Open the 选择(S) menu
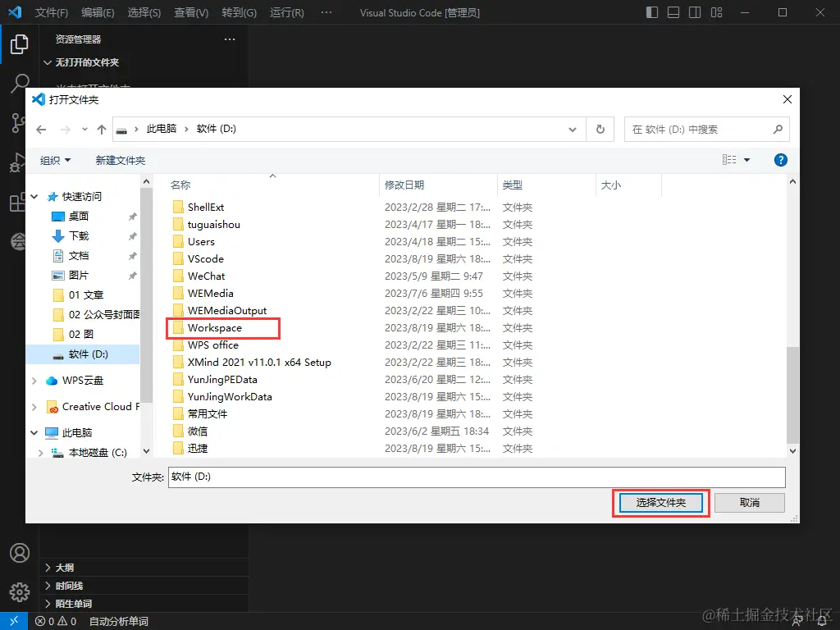This screenshot has width=840, height=630. [x=144, y=12]
